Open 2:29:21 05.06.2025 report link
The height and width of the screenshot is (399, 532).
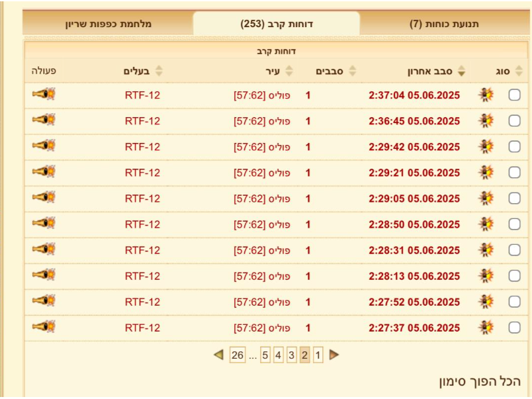414,173
